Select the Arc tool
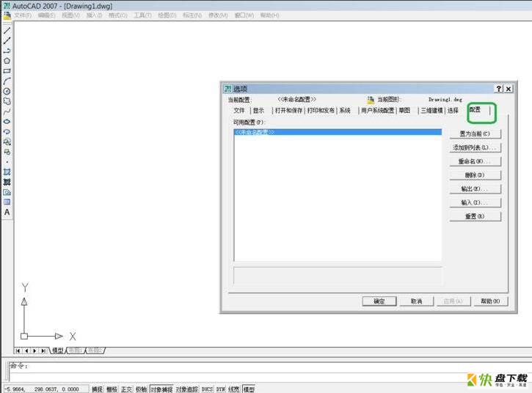 tap(7, 81)
